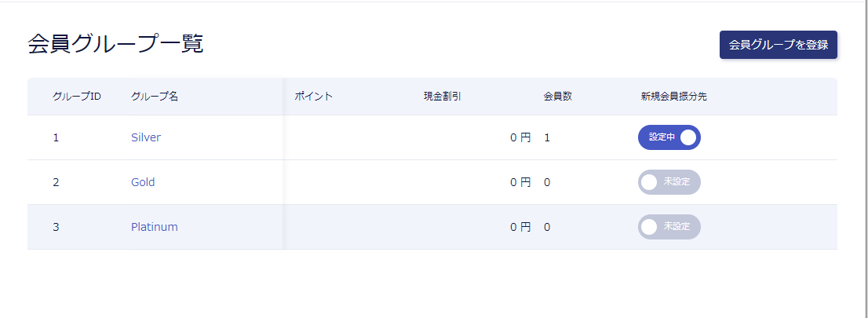The width and height of the screenshot is (868, 318).
Task: Click the 会員グループ一覧 page heading
Action: point(115,44)
